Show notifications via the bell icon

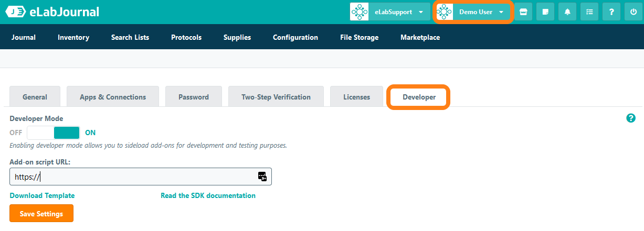click(567, 12)
